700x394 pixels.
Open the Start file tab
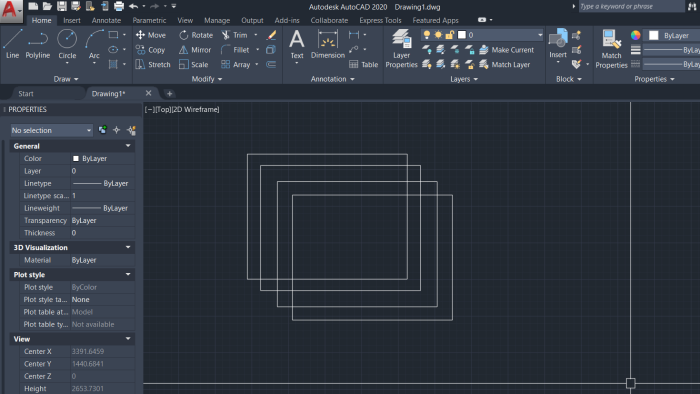point(26,94)
